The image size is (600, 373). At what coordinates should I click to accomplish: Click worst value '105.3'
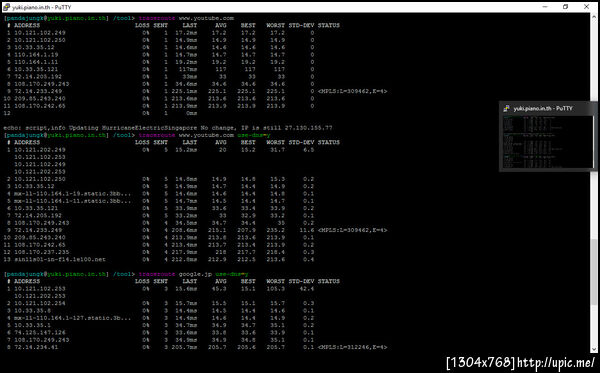point(276,289)
